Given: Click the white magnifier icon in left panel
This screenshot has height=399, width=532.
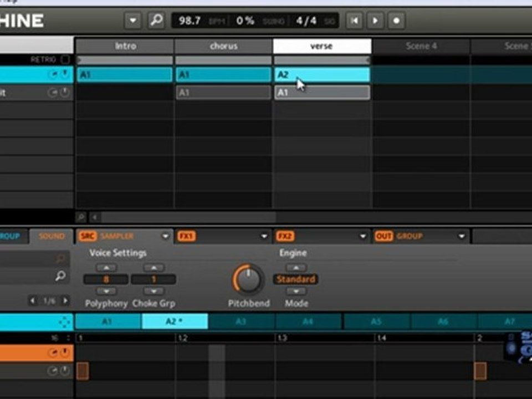Looking at the screenshot, I should (x=60, y=275).
